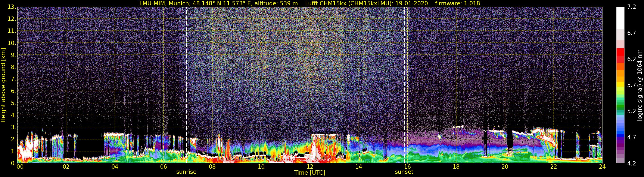
Task: Click the chart title 'LMU-MIM, Munich'
Action: pos(165,3)
